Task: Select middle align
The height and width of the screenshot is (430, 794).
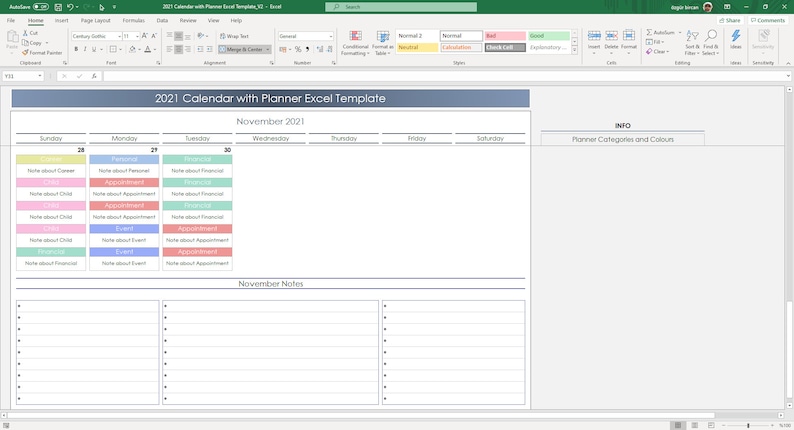Action: [179, 36]
